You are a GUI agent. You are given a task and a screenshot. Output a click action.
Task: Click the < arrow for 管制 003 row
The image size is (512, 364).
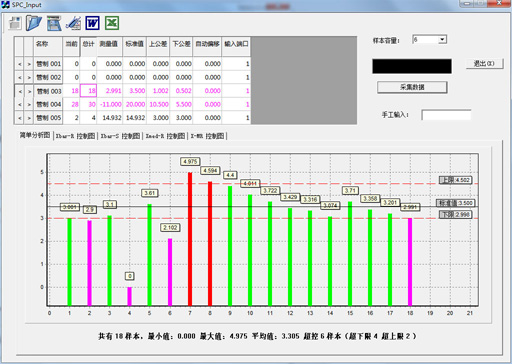pos(20,91)
